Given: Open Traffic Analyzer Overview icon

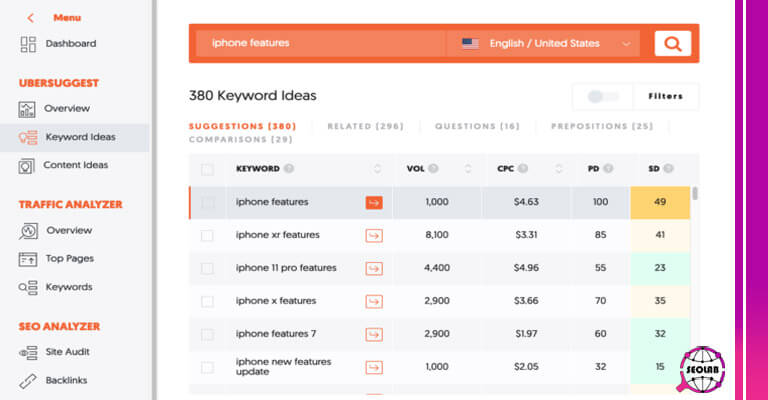Looking at the screenshot, I should 28,231.
